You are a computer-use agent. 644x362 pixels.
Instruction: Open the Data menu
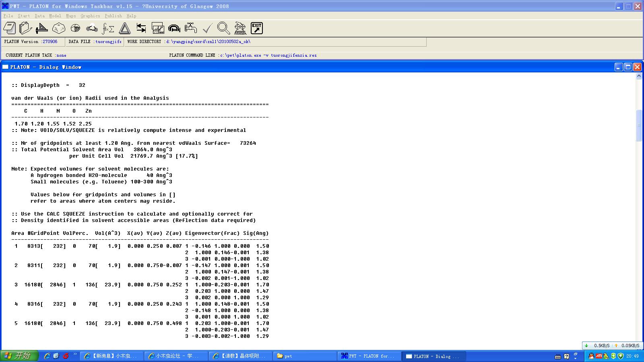pos(39,16)
